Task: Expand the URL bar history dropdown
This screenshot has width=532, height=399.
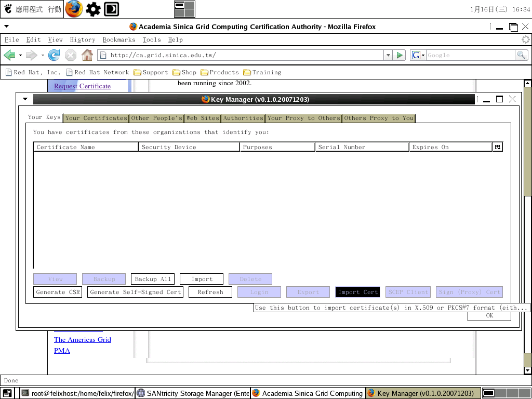Action: coord(388,55)
